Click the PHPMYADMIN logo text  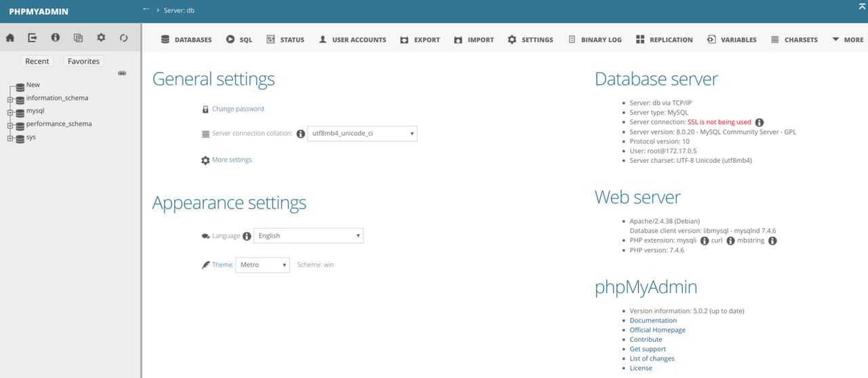39,12
